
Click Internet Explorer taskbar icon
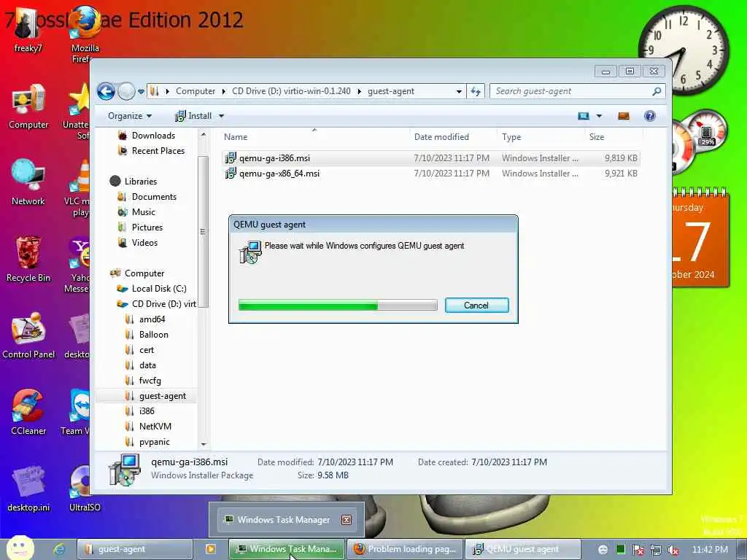coord(59,549)
